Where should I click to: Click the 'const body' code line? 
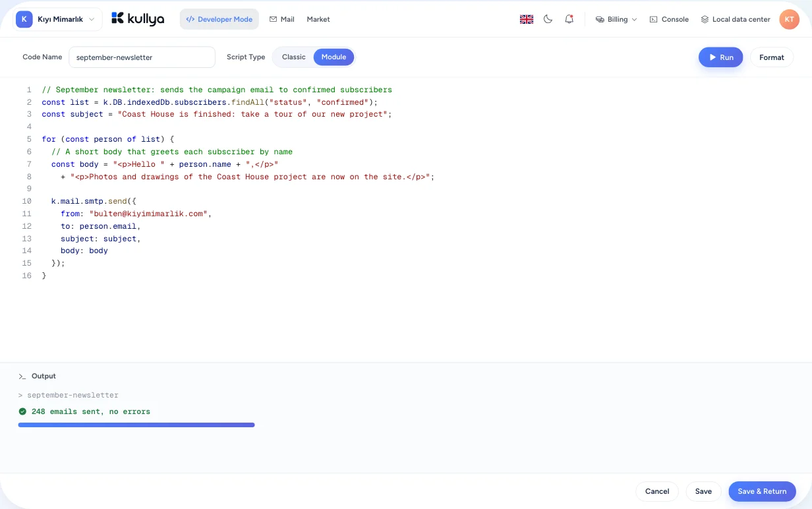coord(165,164)
